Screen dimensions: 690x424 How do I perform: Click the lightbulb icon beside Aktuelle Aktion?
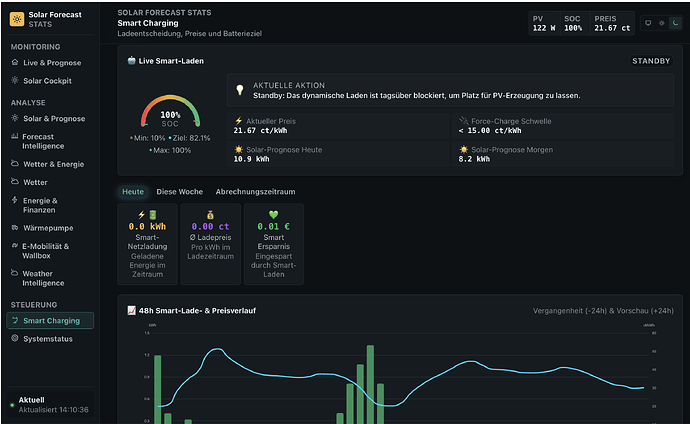tap(240, 90)
